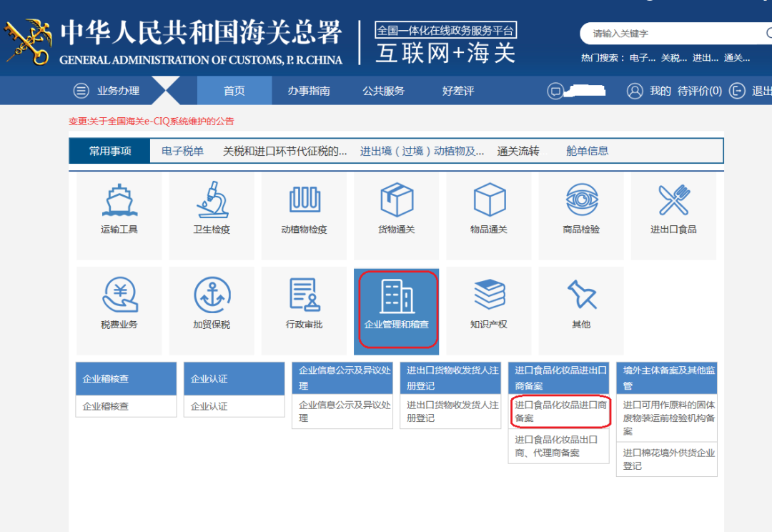Click the message bubble icon

point(555,91)
